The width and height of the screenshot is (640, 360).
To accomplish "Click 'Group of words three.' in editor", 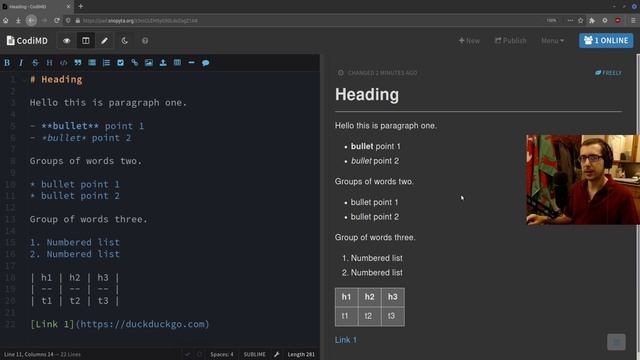I will pyautogui.click(x=88, y=219).
